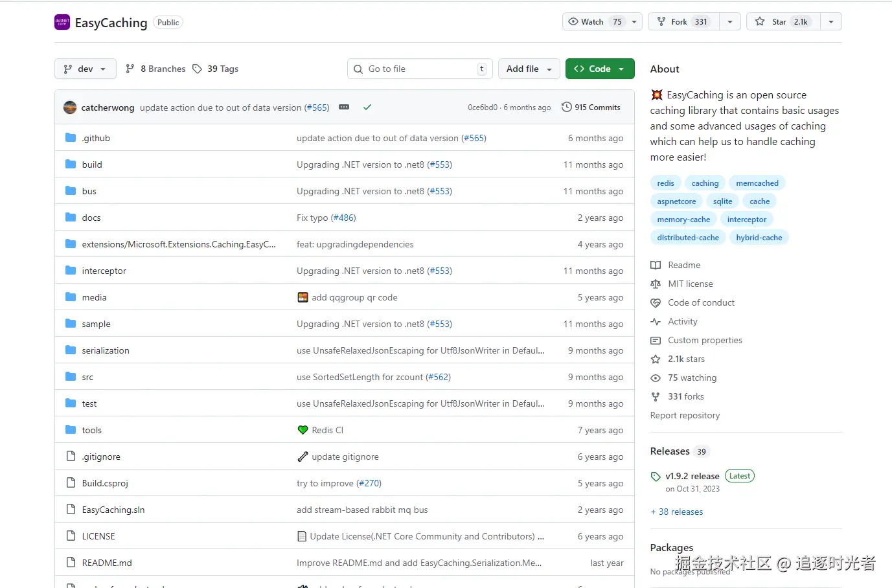Open the tag icon for 39 Tags
The height and width of the screenshot is (588, 892).
198,69
